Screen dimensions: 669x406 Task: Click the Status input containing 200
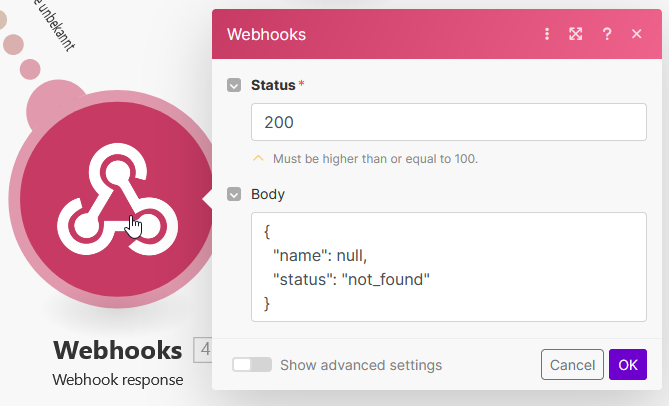tap(448, 122)
